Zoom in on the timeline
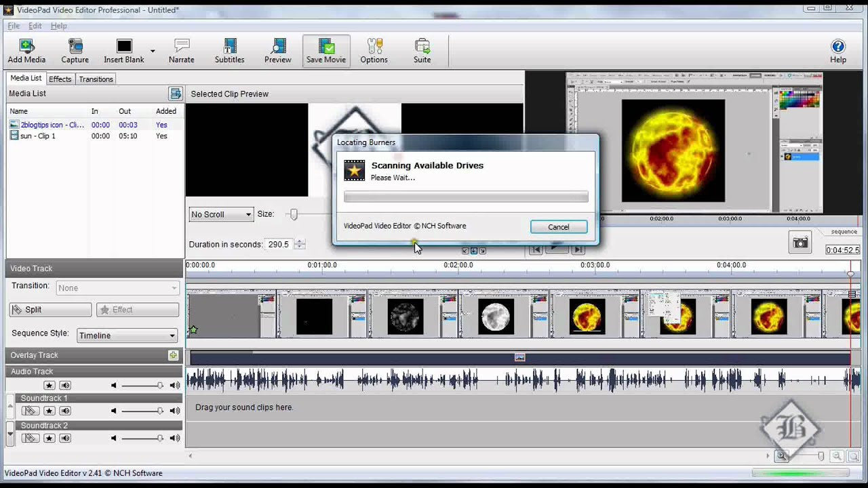Image resolution: width=868 pixels, height=488 pixels. pos(782,457)
